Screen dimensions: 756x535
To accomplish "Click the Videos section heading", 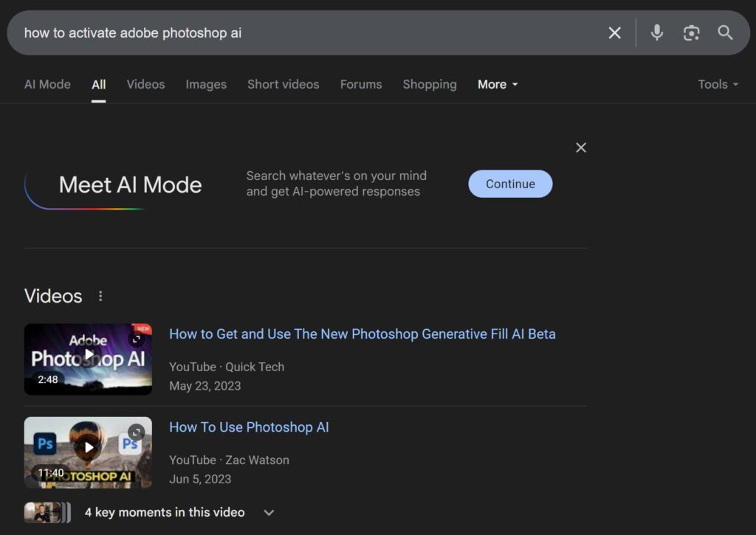I will pyautogui.click(x=53, y=296).
